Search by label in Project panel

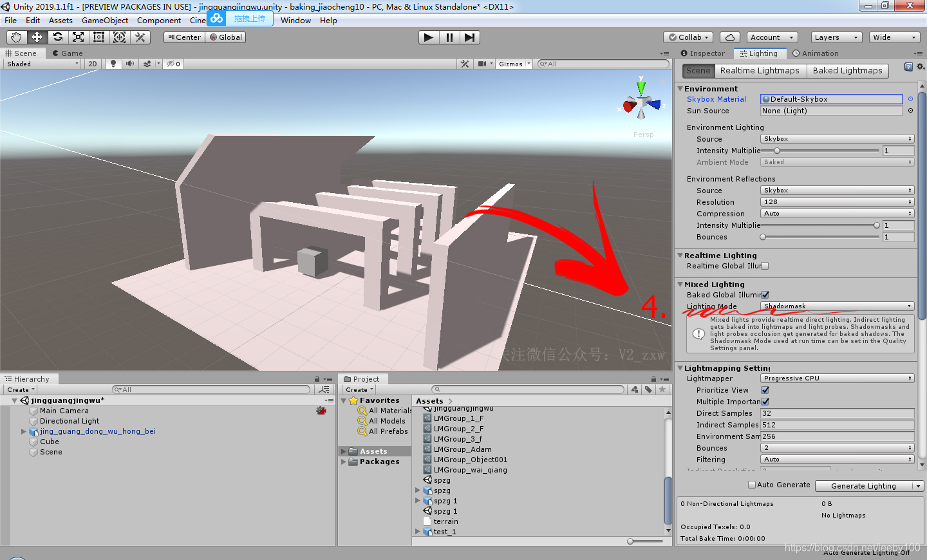tap(648, 389)
